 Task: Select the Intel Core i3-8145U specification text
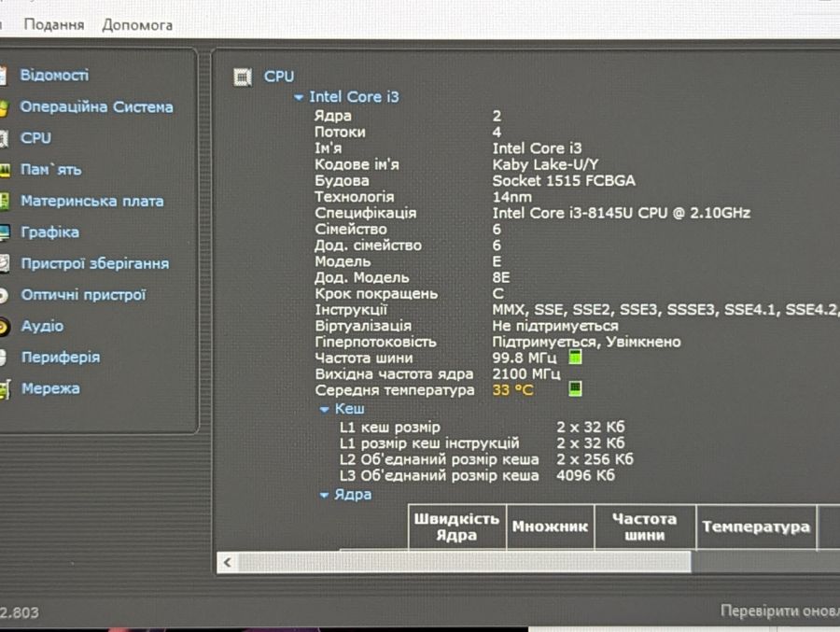click(621, 213)
